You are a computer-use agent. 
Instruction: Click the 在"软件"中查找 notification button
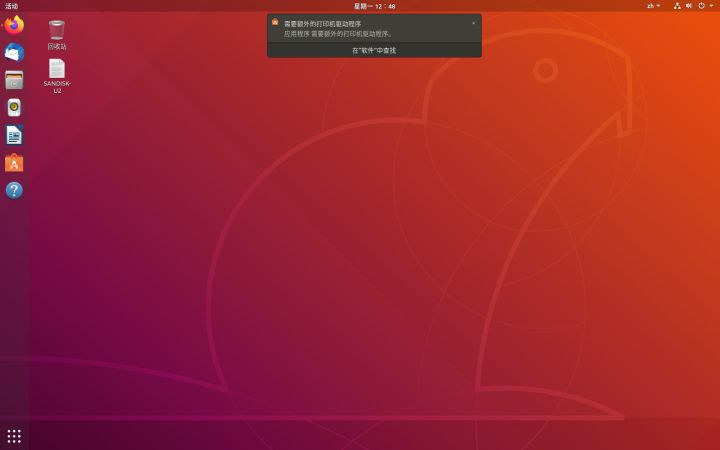[x=374, y=51]
